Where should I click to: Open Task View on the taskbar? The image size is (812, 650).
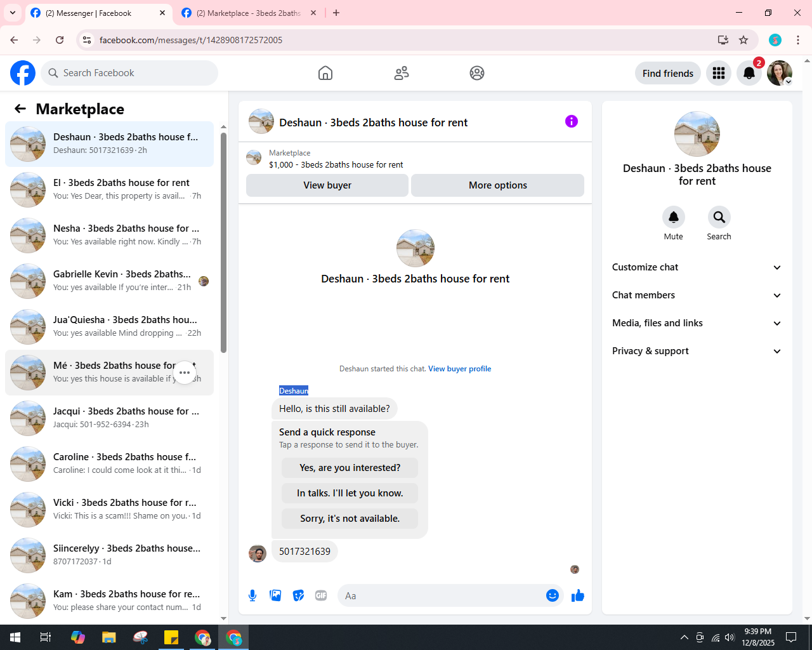[x=46, y=637]
